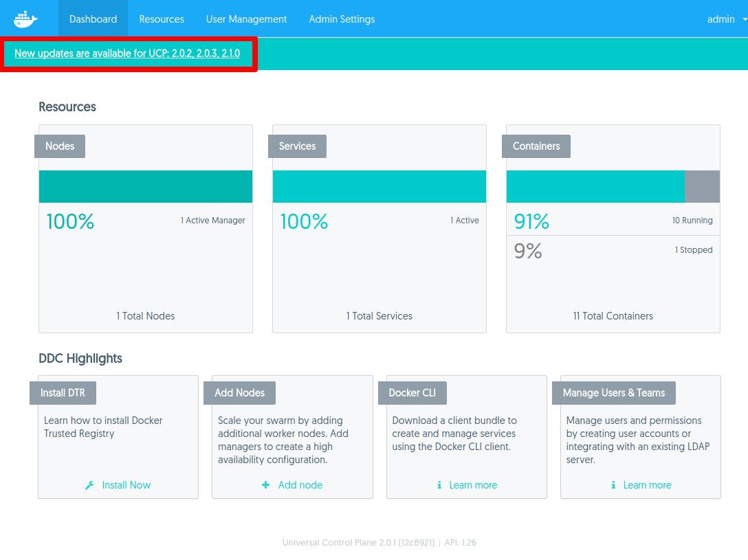Image resolution: width=748 pixels, height=560 pixels.
Task: Click the Install Now link
Action: click(126, 485)
